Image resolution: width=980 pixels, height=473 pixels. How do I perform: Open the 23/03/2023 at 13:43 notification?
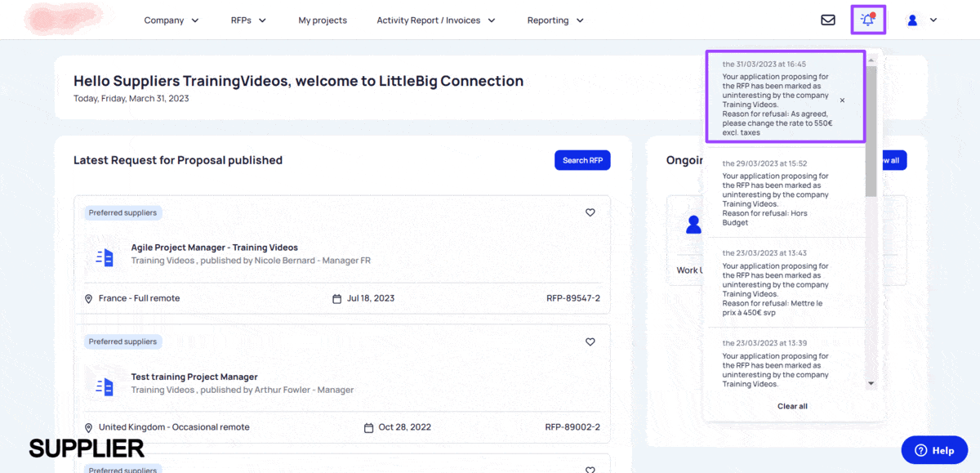[x=784, y=283]
